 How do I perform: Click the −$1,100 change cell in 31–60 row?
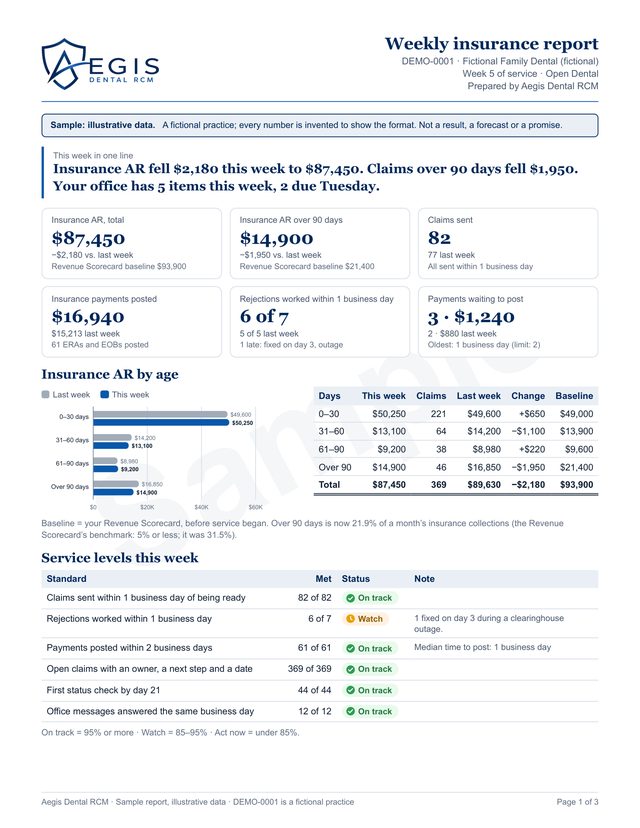528,431
